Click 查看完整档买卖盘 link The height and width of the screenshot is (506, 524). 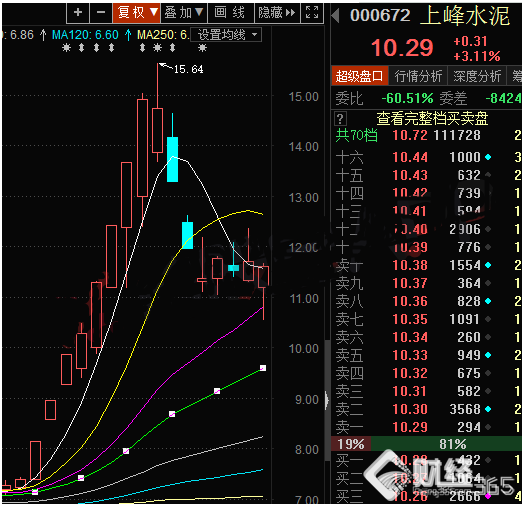tap(432, 119)
